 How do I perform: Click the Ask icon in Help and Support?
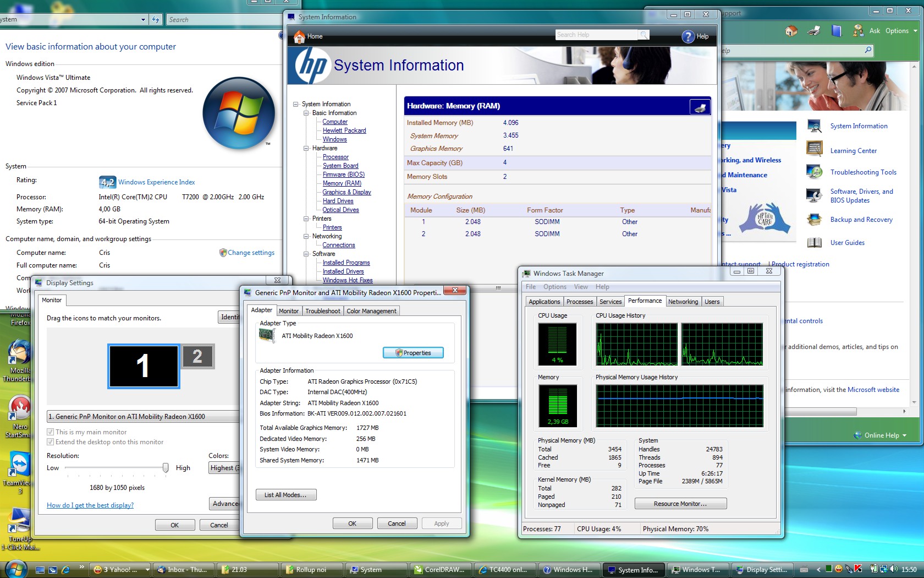(858, 31)
